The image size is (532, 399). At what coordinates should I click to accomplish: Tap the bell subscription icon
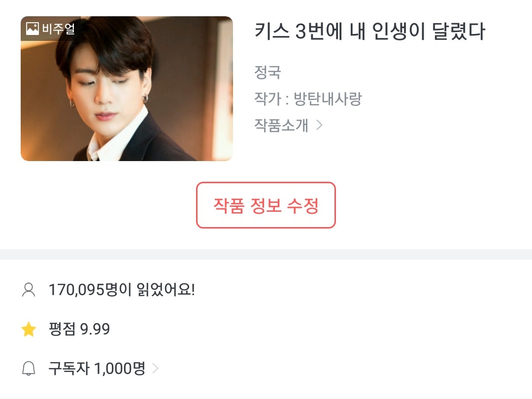coord(29,369)
